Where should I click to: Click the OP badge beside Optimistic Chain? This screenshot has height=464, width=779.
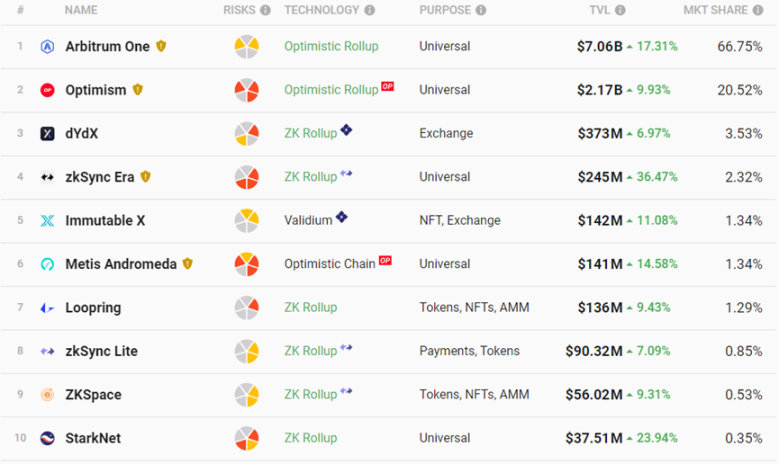pyautogui.click(x=385, y=260)
